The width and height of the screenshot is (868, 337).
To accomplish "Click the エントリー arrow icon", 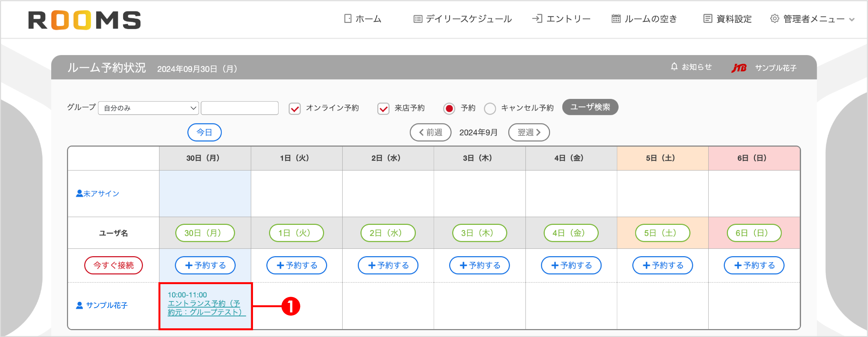I will coord(538,19).
